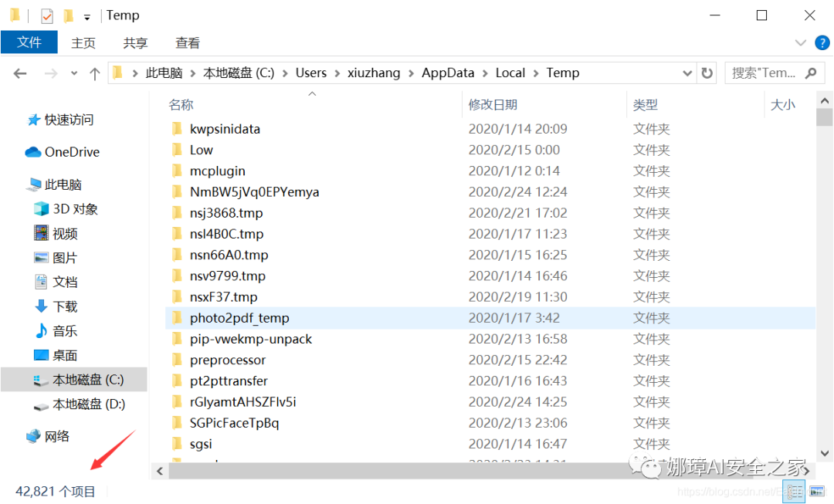The image size is (834, 504).
Task: Expand the quick access toolbar customize dropdown
Action: [87, 15]
